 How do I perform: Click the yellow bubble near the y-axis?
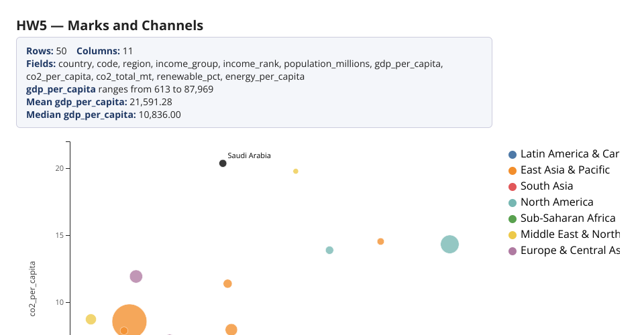click(91, 319)
